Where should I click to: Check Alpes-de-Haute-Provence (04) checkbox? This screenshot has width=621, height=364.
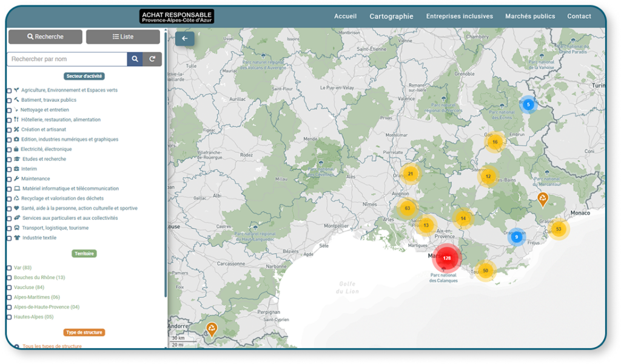coord(9,308)
